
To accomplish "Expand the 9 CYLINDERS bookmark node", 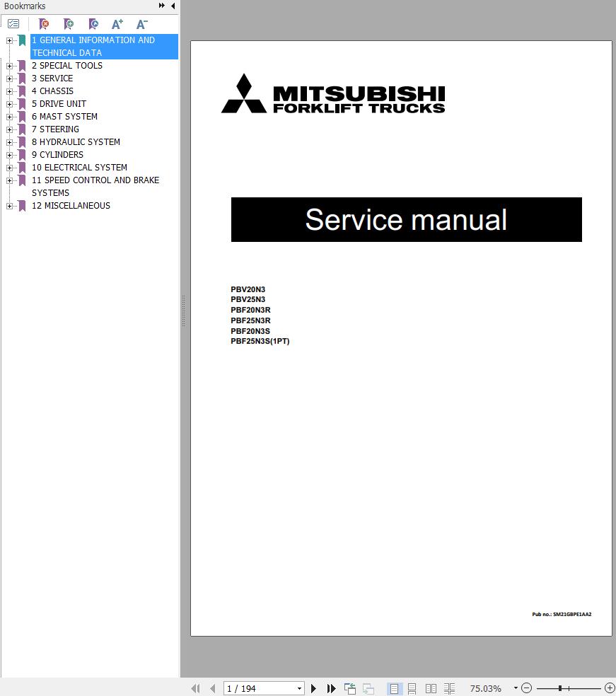I will 9,155.
